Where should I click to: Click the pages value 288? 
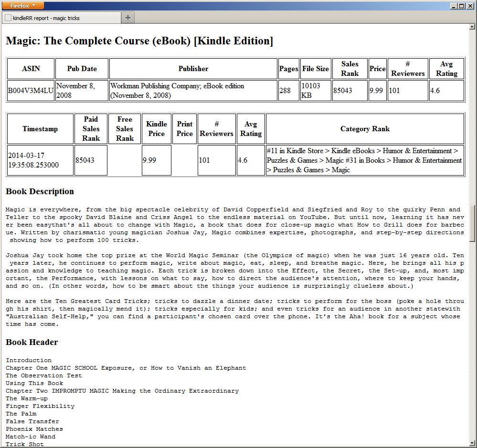289,91
